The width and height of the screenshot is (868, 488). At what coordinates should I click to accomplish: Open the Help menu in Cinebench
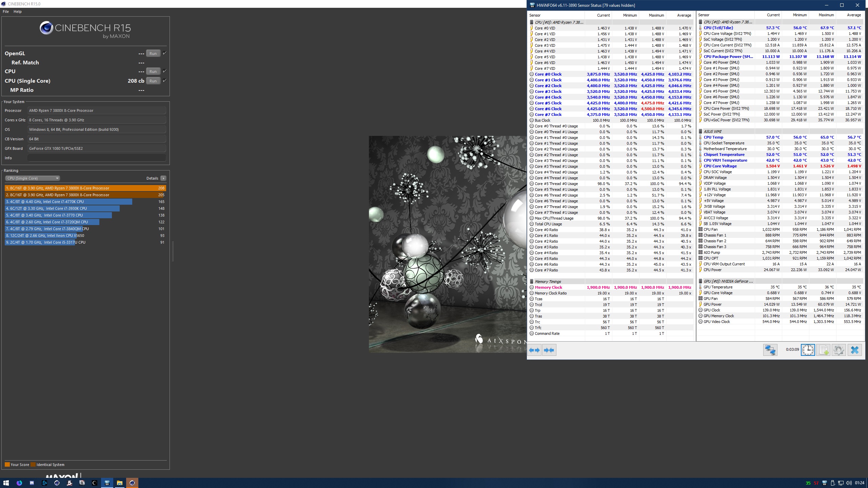(18, 12)
